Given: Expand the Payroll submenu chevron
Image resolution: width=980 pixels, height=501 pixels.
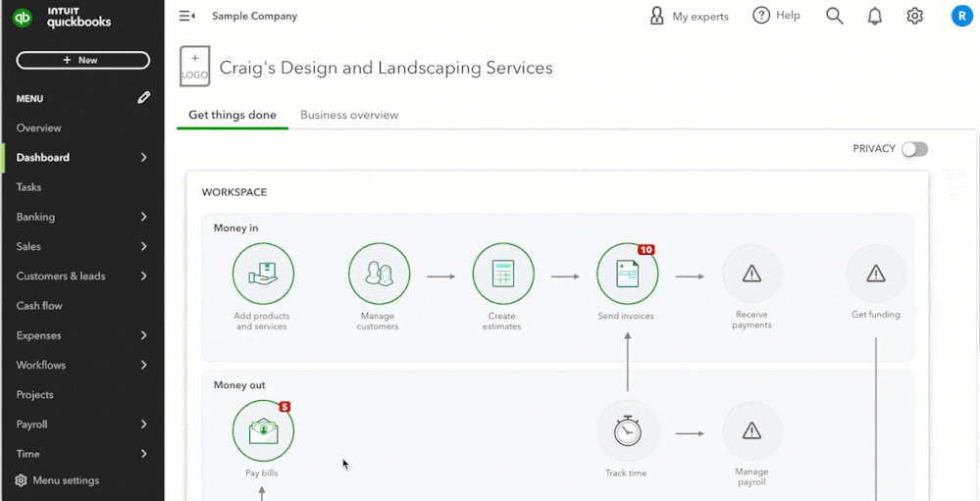Looking at the screenshot, I should pyautogui.click(x=144, y=425).
